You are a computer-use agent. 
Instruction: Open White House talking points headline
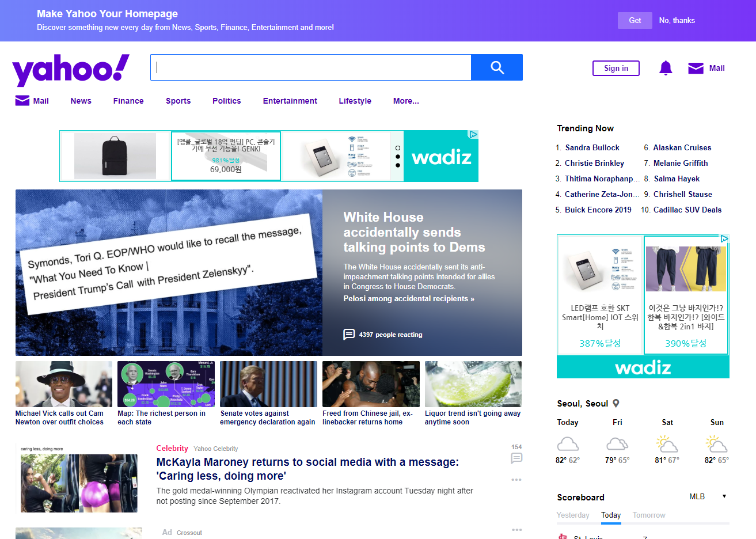click(x=414, y=232)
